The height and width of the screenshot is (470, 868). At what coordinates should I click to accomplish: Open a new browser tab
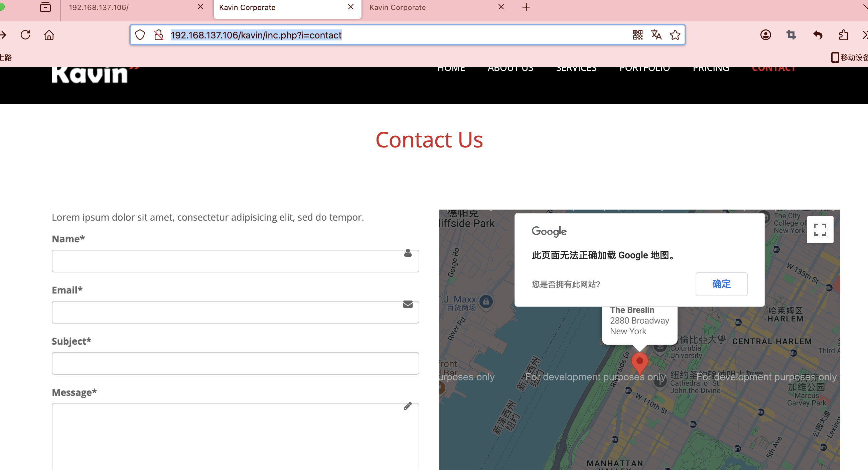[x=526, y=7]
